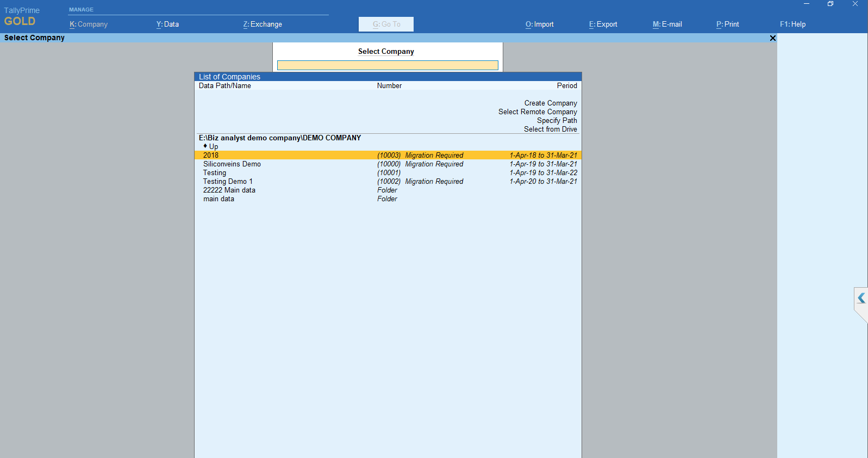Open the K: Company menu
Screen dimensions: 868x458
89,24
